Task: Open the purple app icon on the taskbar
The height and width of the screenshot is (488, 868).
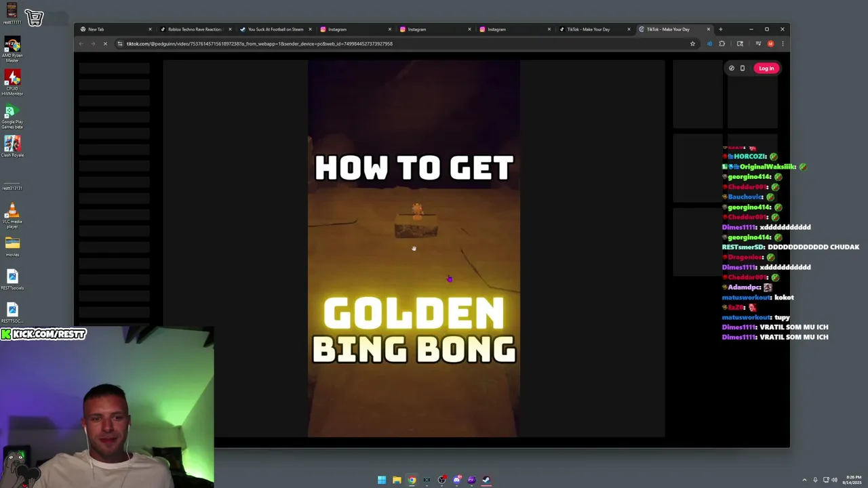Action: (x=471, y=480)
